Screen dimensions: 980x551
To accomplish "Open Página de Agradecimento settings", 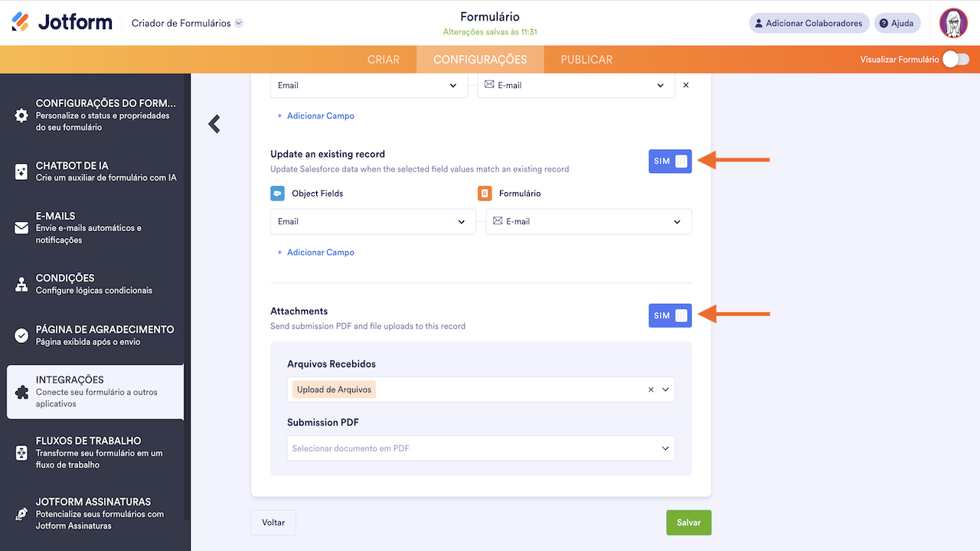I will 95,334.
